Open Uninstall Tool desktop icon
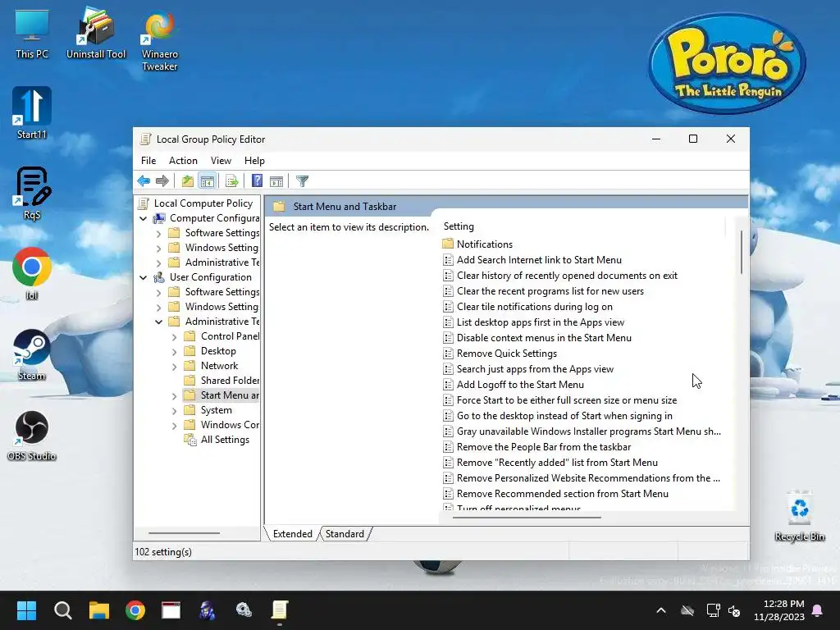 coord(96,34)
